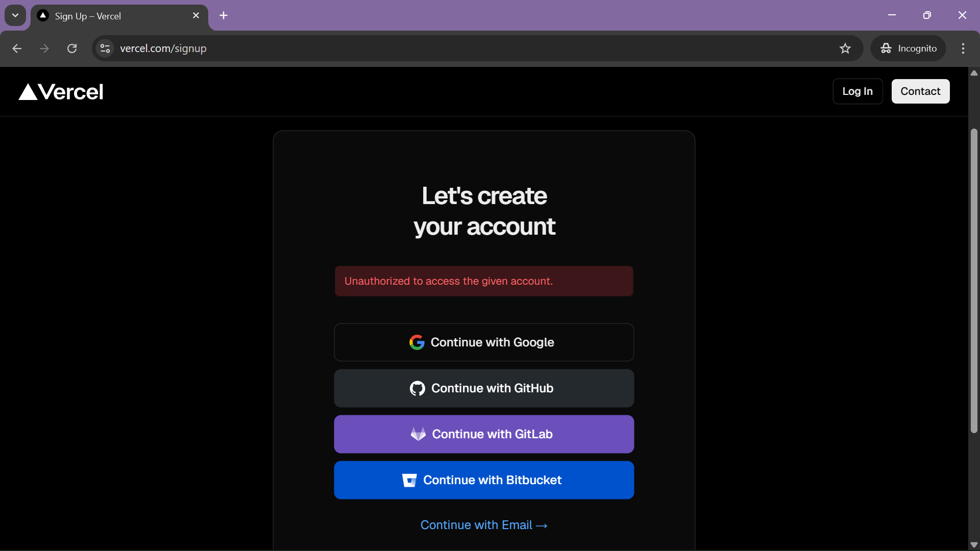Open the Contact page

pyautogui.click(x=920, y=91)
